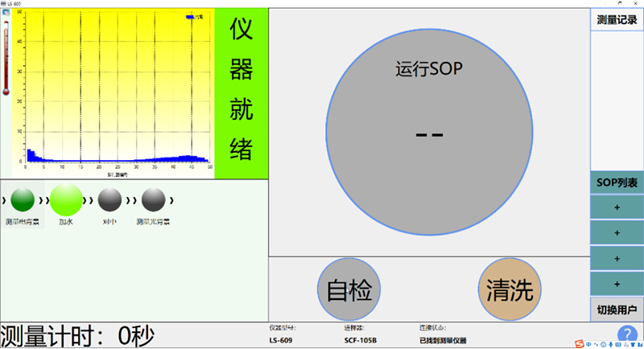Click the first + slot under SOP列表
This screenshot has width=644, height=349.
617,207
